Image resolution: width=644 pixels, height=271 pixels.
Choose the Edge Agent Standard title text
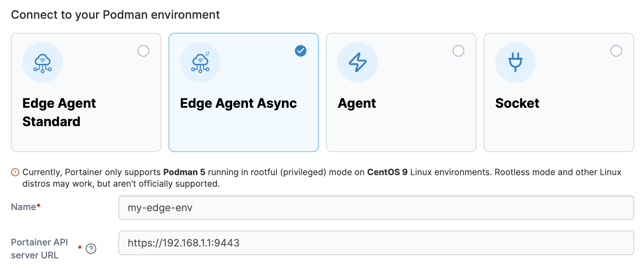point(59,112)
